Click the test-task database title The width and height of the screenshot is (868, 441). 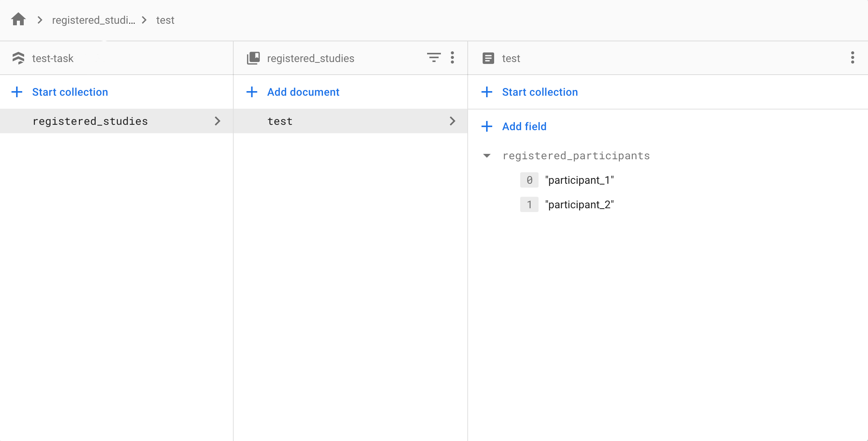tap(53, 58)
